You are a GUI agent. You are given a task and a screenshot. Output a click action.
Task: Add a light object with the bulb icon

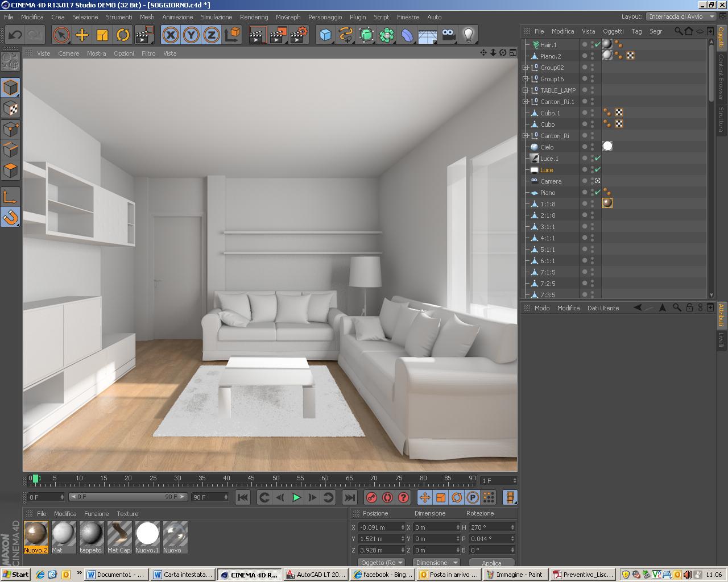point(469,35)
